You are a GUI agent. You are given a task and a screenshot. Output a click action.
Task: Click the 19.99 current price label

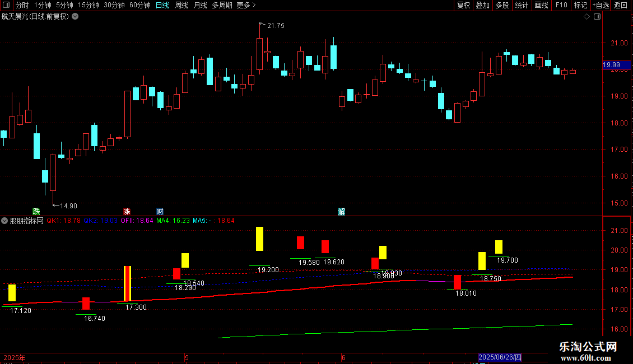tap(616, 65)
